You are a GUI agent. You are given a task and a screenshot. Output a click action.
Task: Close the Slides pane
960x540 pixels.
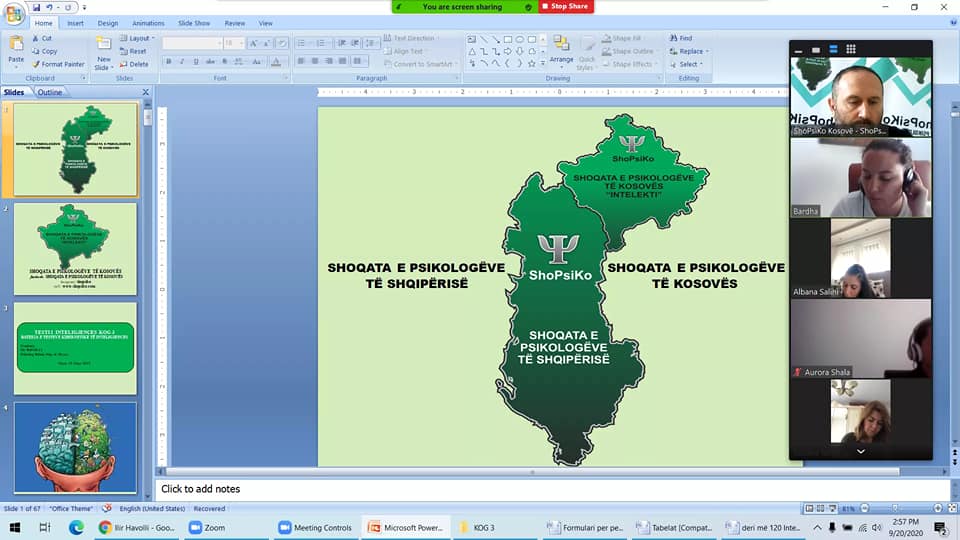(x=146, y=92)
